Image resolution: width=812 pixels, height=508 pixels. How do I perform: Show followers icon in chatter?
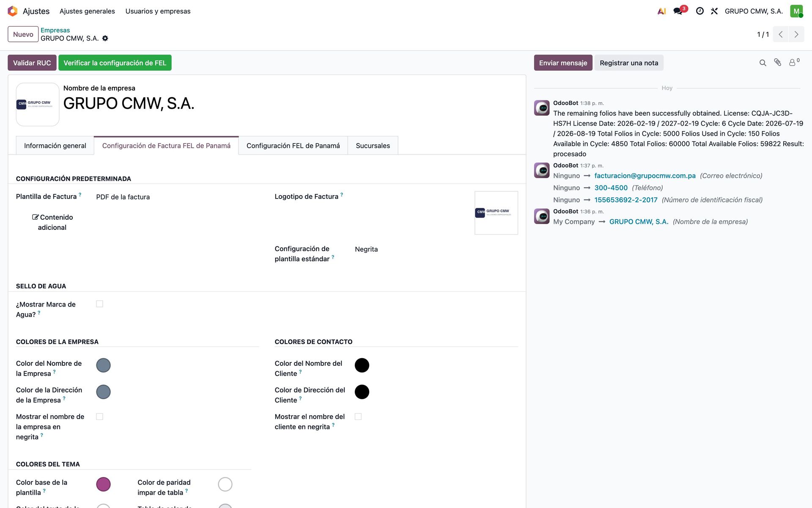(794, 62)
